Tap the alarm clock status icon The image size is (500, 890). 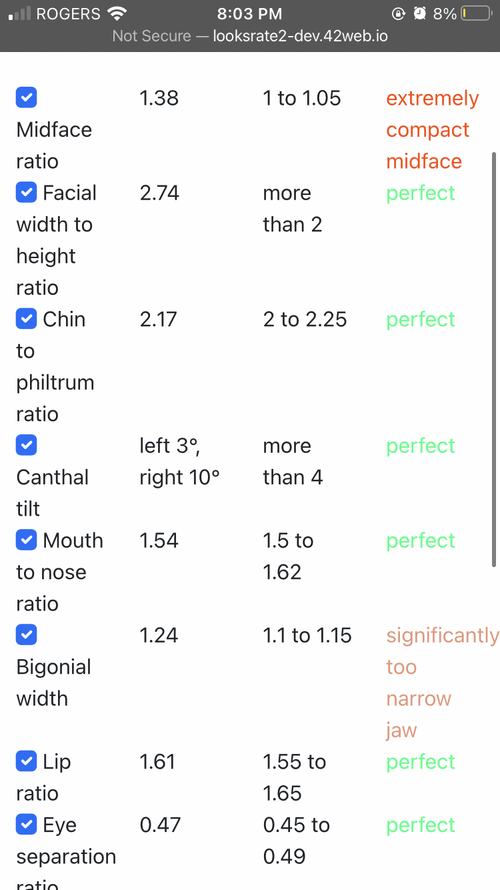coord(419,14)
